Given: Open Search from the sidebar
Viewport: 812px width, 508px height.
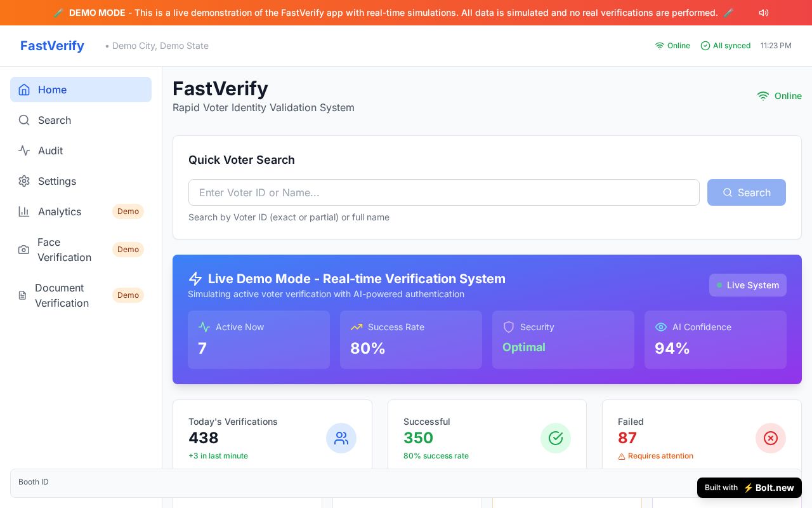Looking at the screenshot, I should [81, 120].
